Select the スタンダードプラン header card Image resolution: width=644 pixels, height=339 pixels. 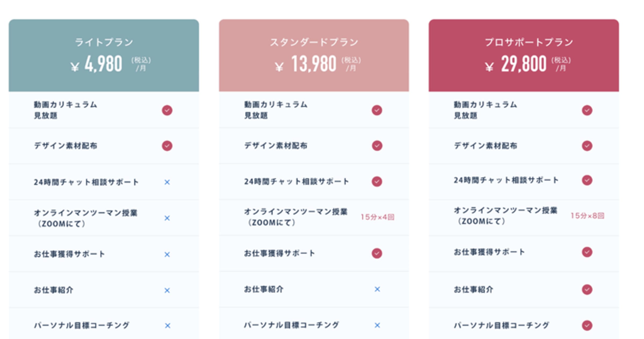click(314, 55)
